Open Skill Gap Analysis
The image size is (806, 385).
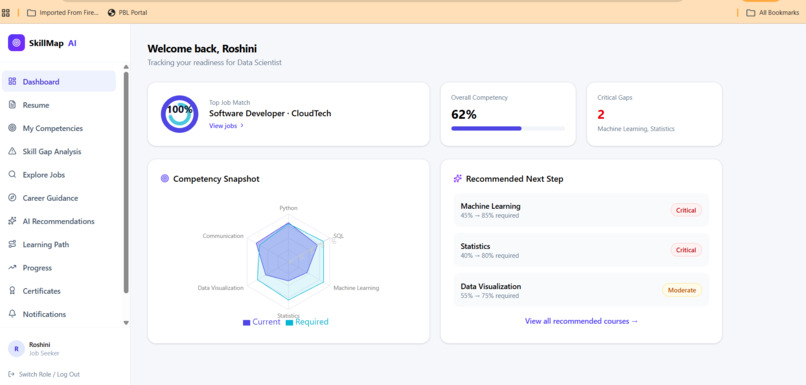[x=59, y=151]
